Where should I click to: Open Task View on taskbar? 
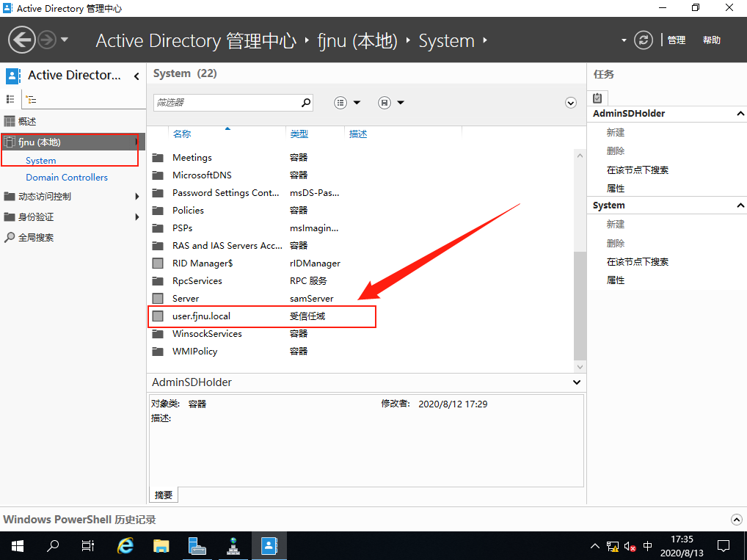(x=88, y=546)
